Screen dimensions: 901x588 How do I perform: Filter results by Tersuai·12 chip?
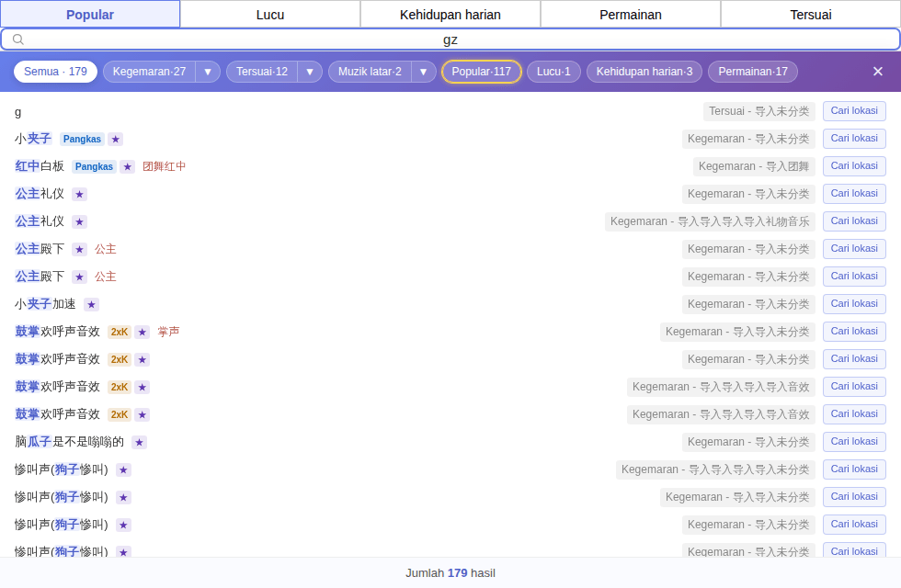point(262,72)
